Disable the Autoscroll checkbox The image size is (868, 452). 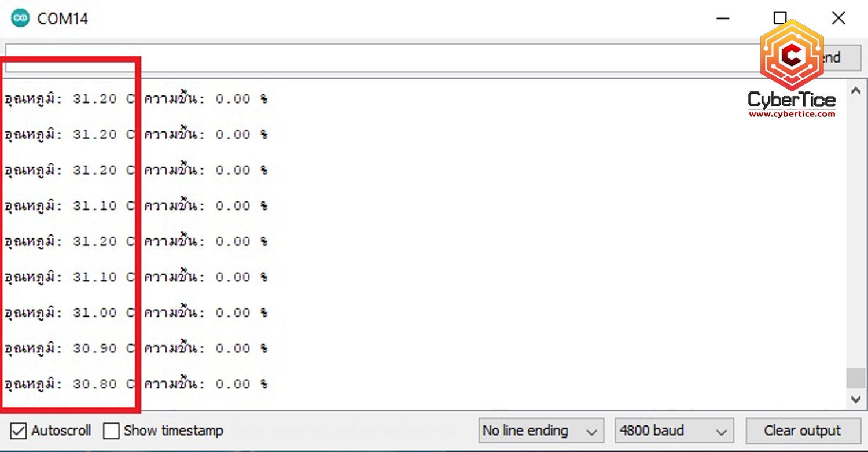click(19, 431)
